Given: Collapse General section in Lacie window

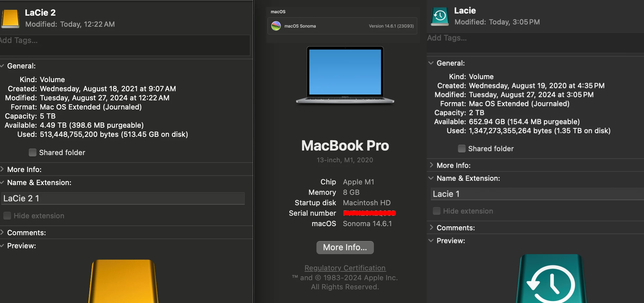Looking at the screenshot, I should (x=431, y=63).
